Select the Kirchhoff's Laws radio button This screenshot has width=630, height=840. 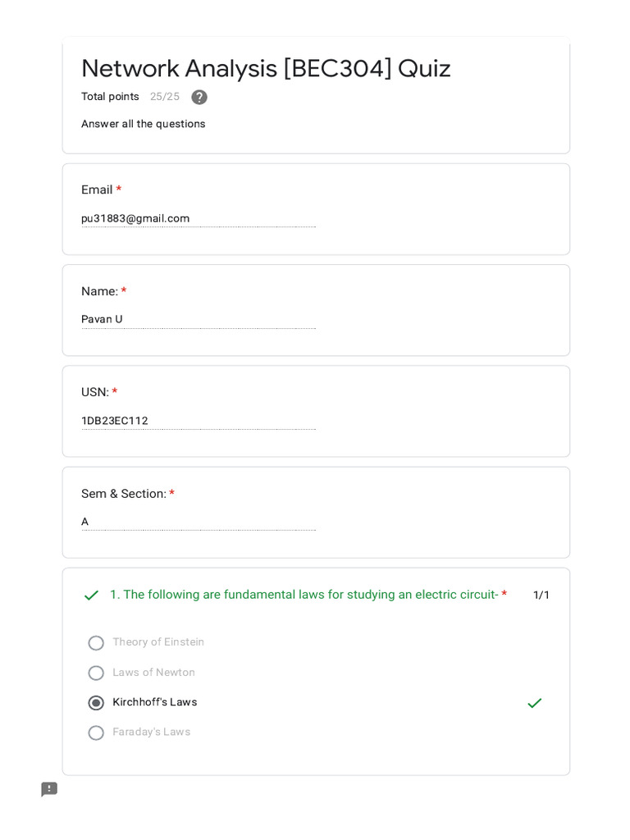click(x=96, y=703)
